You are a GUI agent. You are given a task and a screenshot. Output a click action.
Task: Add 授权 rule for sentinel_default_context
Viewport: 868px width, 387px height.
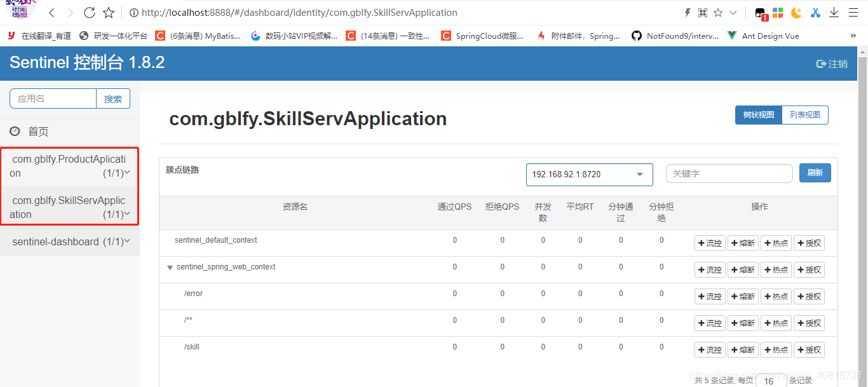809,243
